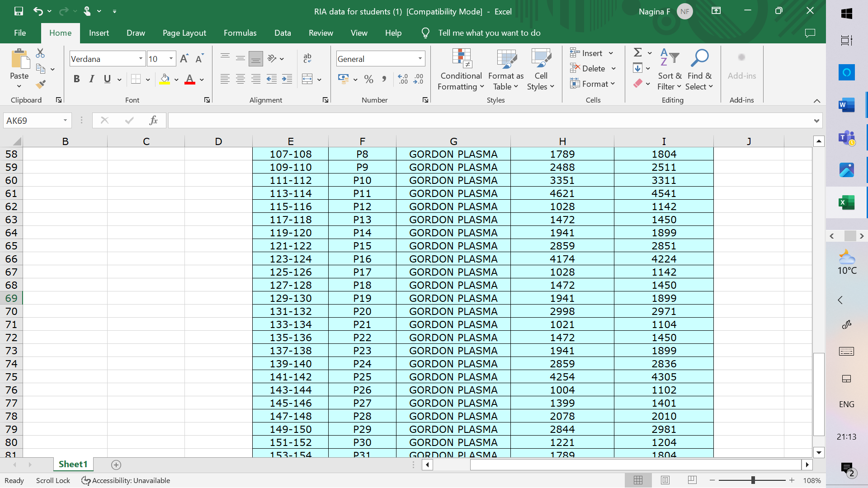Open Conditional Formatting options
This screenshot has width=868, height=488.
[x=461, y=69]
